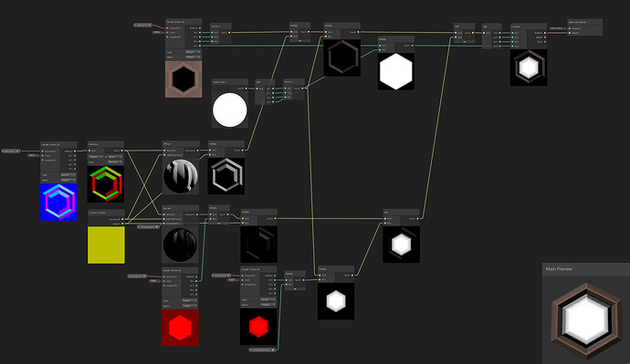Select the Main Preview panel header

(586, 269)
